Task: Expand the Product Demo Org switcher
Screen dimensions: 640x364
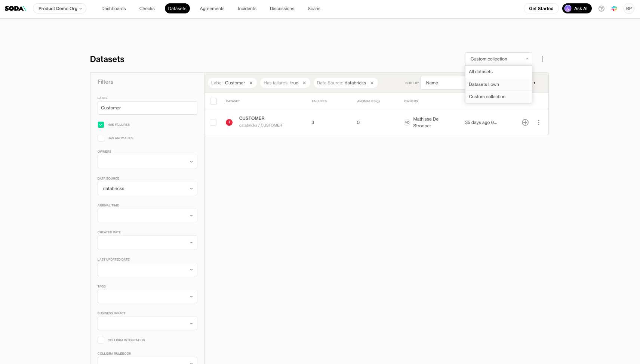Action: pyautogui.click(x=59, y=9)
